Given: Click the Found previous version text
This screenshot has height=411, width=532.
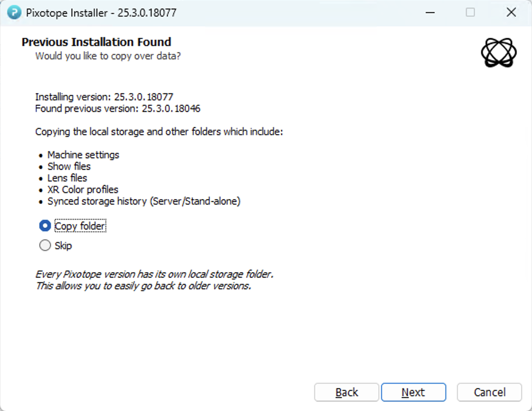Looking at the screenshot, I should tap(117, 108).
